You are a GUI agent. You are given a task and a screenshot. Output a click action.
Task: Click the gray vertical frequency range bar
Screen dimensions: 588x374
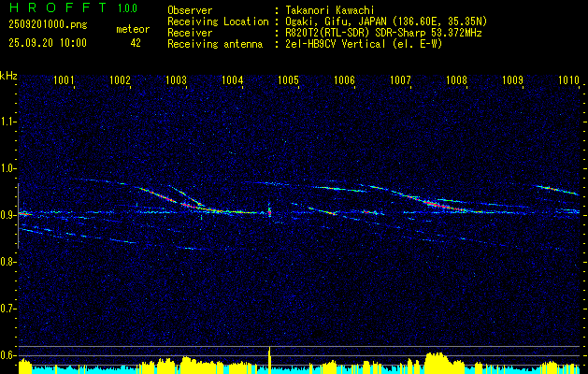tap(18, 216)
